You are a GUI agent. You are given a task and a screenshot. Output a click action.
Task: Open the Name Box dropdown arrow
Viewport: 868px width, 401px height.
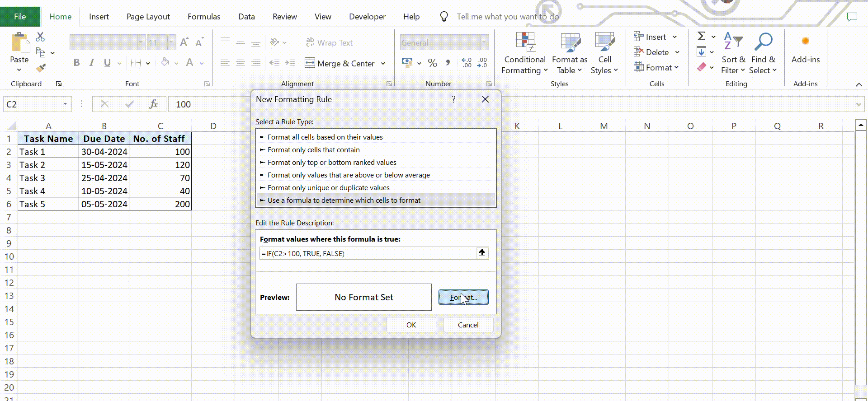coord(65,104)
